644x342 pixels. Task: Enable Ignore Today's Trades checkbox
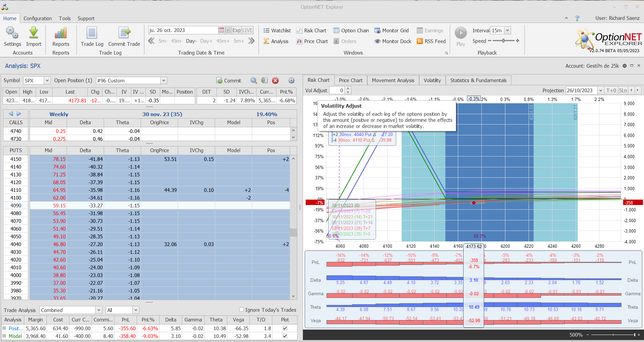tap(241, 310)
